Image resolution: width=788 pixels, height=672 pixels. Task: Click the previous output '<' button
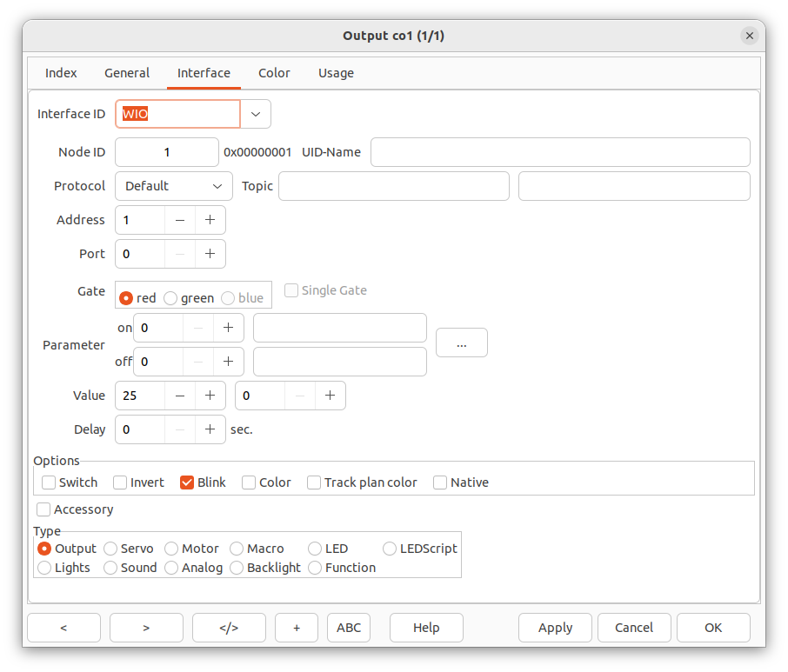click(63, 628)
